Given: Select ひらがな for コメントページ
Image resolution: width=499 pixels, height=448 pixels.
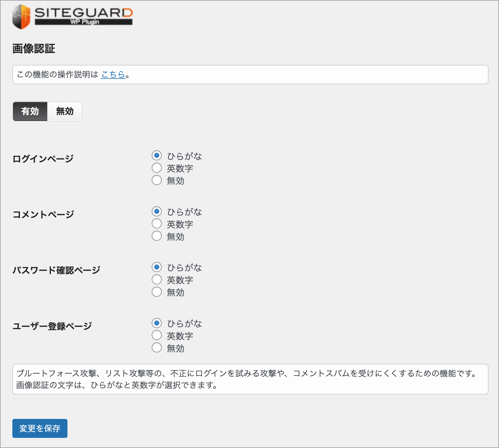Looking at the screenshot, I should click(157, 211).
